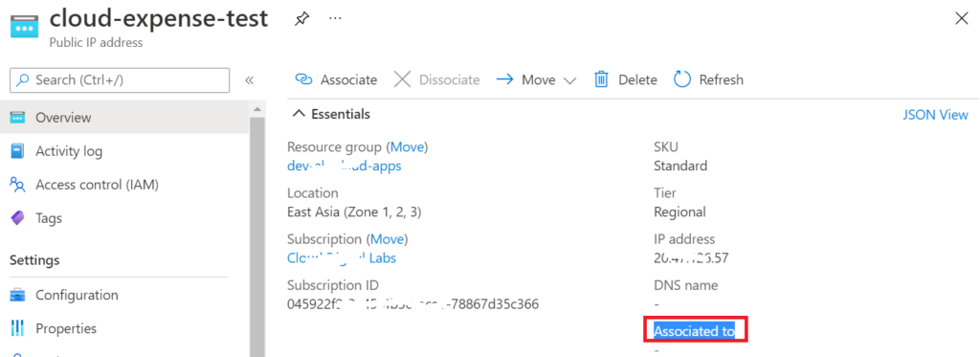The image size is (980, 357).
Task: Open Access control (IAM)
Action: click(97, 185)
